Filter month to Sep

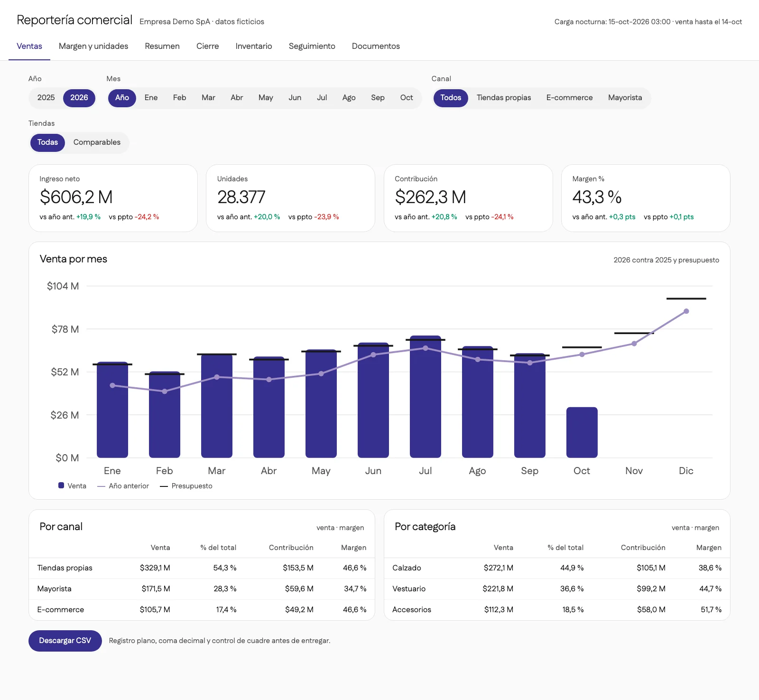(x=378, y=98)
